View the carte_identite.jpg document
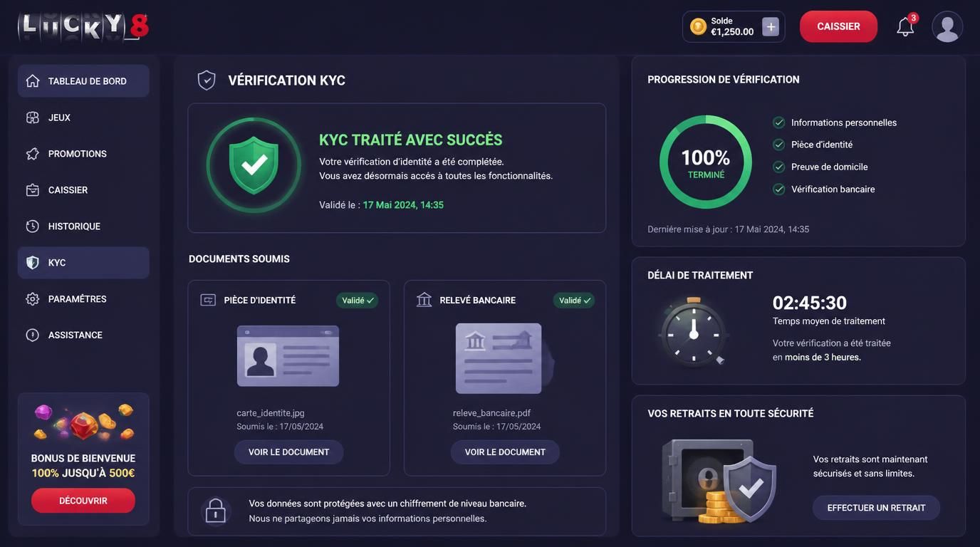Image resolution: width=980 pixels, height=547 pixels. point(288,452)
